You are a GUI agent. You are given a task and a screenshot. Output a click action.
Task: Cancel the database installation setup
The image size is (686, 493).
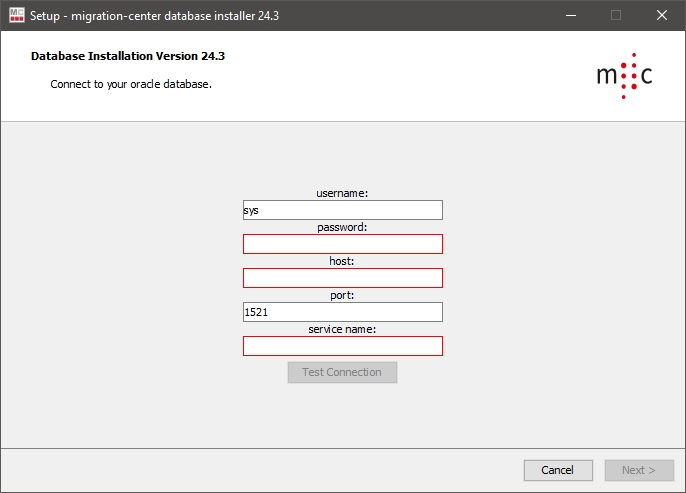(557, 470)
